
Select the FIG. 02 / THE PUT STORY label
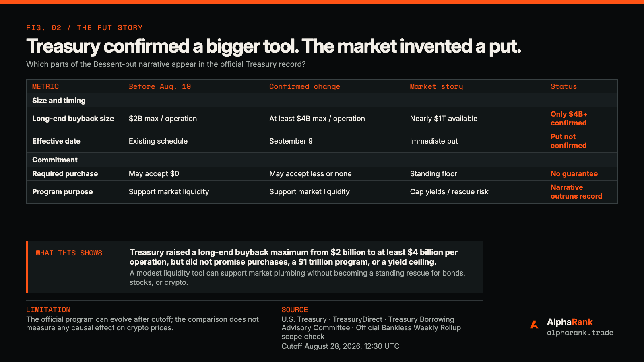pyautogui.click(x=85, y=28)
